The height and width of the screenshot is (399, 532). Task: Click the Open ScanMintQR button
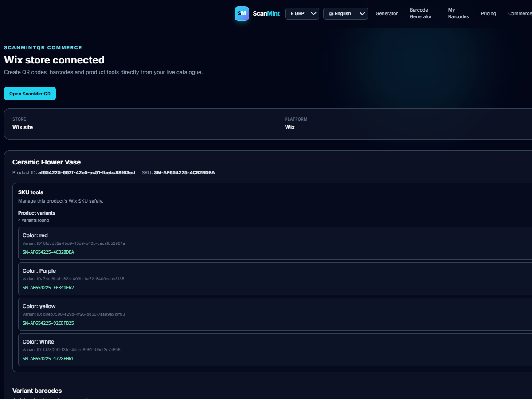[x=30, y=94]
